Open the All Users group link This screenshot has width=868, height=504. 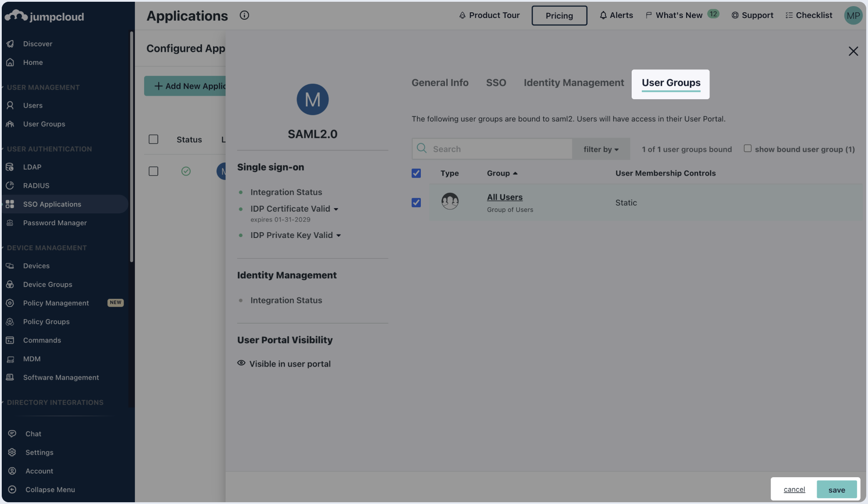504,197
